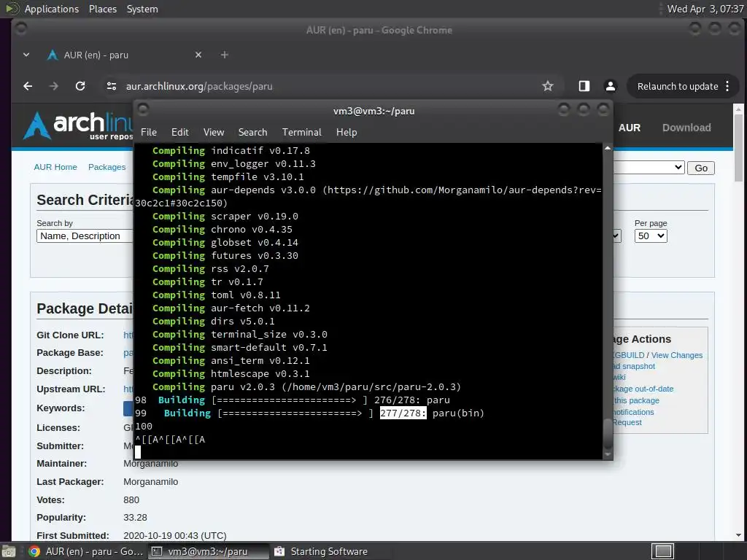Open Chrome three-dot menu

tap(727, 86)
